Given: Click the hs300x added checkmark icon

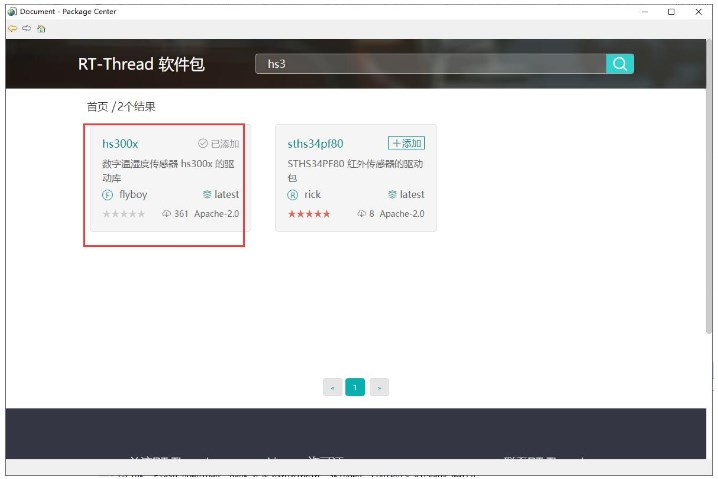Looking at the screenshot, I should pyautogui.click(x=203, y=143).
